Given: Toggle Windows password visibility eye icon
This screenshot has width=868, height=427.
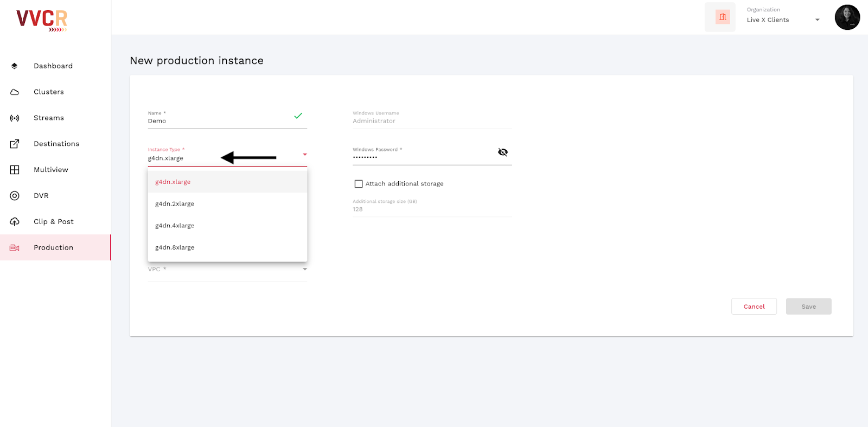Looking at the screenshot, I should 503,152.
